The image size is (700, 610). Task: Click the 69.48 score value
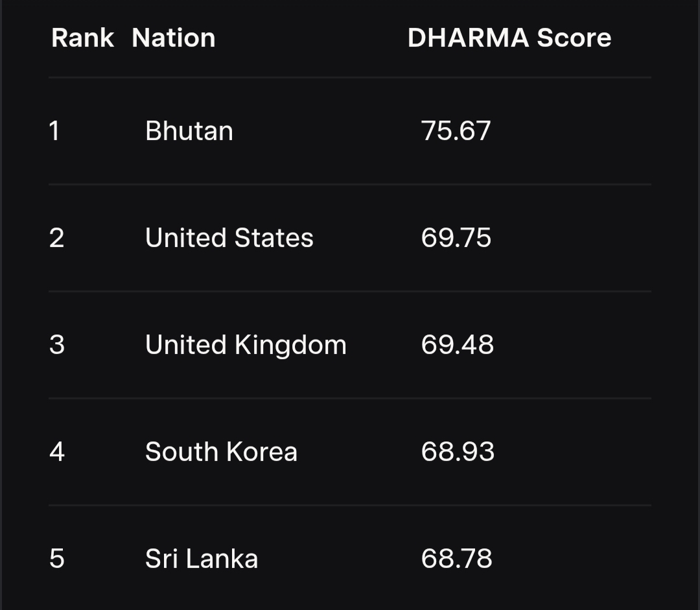[x=457, y=345]
